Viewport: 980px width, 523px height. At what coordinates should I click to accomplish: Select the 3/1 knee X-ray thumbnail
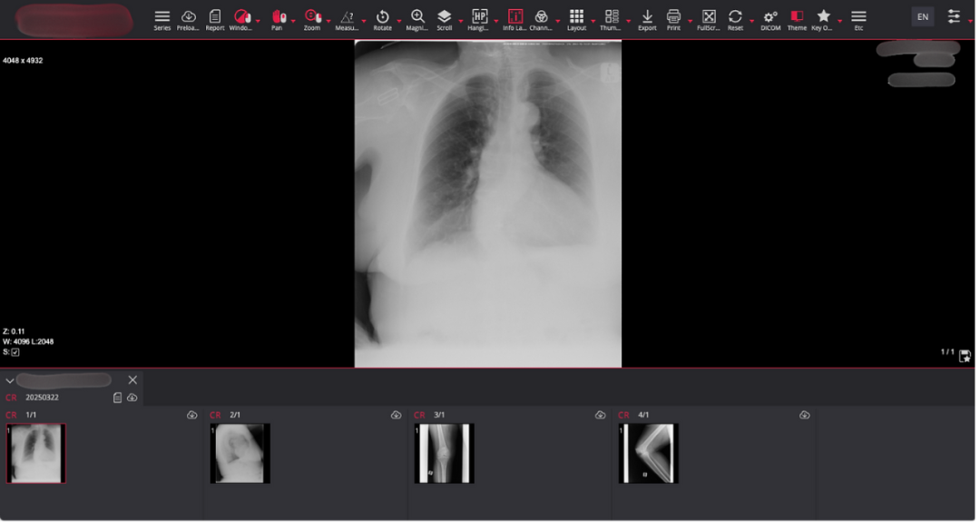click(x=444, y=453)
